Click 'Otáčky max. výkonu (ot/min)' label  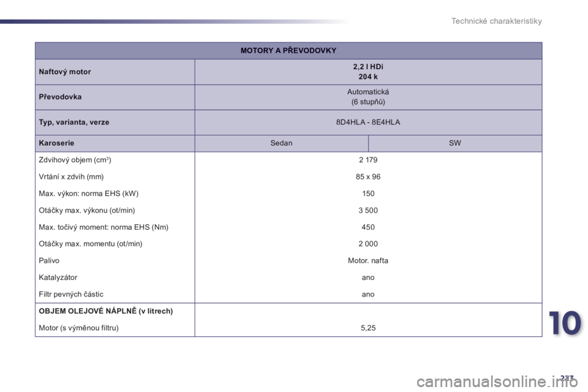coord(87,211)
